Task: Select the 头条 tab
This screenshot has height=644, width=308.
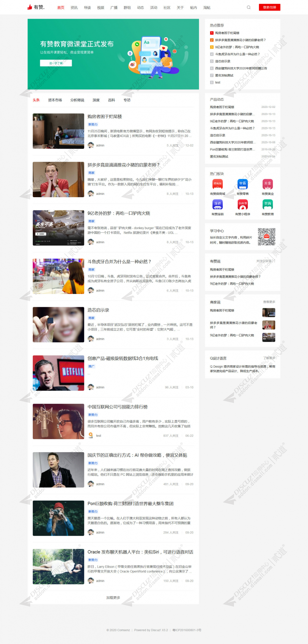Action: 36,100
